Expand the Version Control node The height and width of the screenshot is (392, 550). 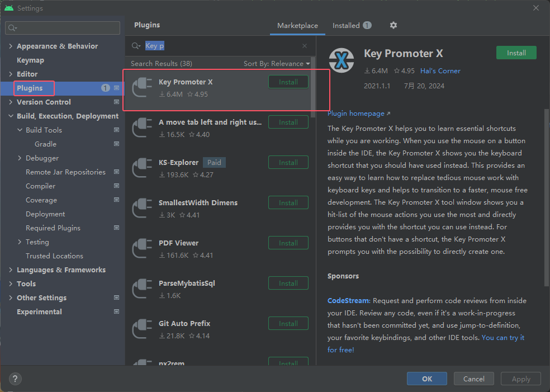tap(11, 102)
